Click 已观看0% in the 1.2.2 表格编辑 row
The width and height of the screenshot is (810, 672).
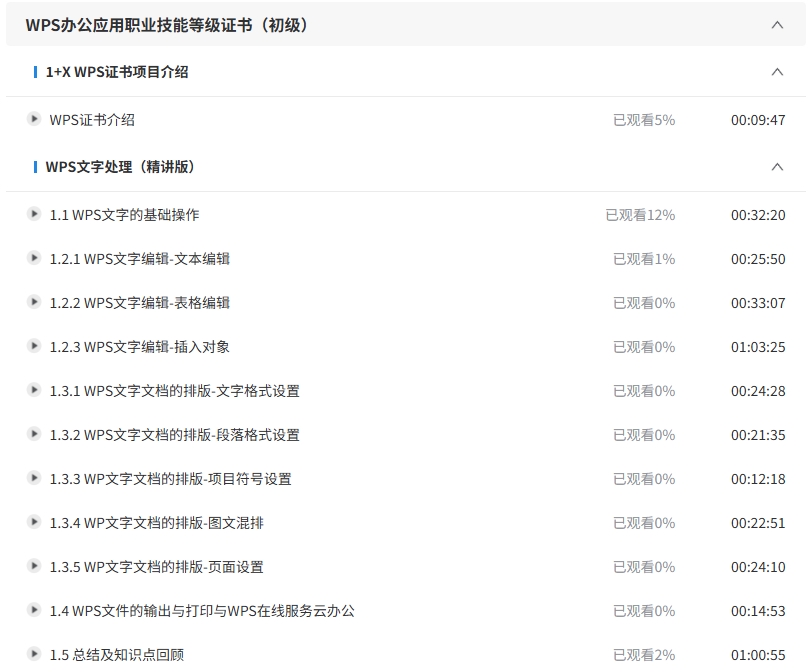(644, 303)
